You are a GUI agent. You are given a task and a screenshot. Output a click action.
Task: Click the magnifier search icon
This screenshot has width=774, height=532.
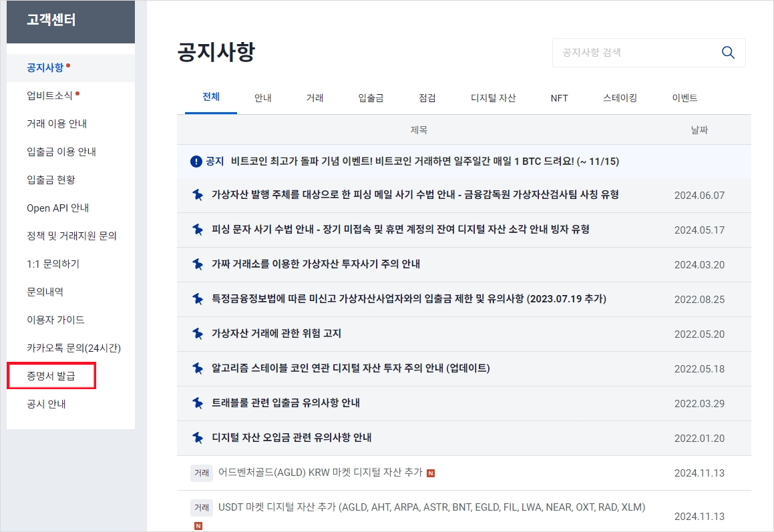click(728, 52)
